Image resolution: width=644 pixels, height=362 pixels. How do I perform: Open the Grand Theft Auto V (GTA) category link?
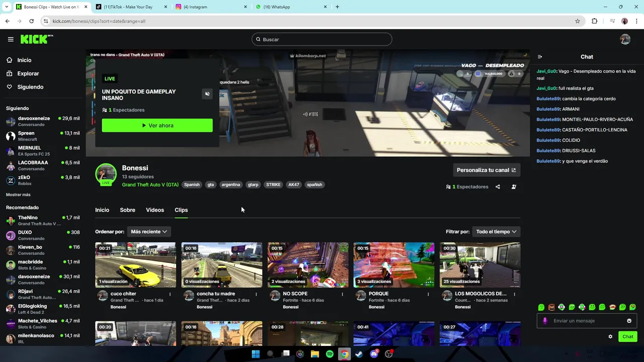tap(150, 185)
